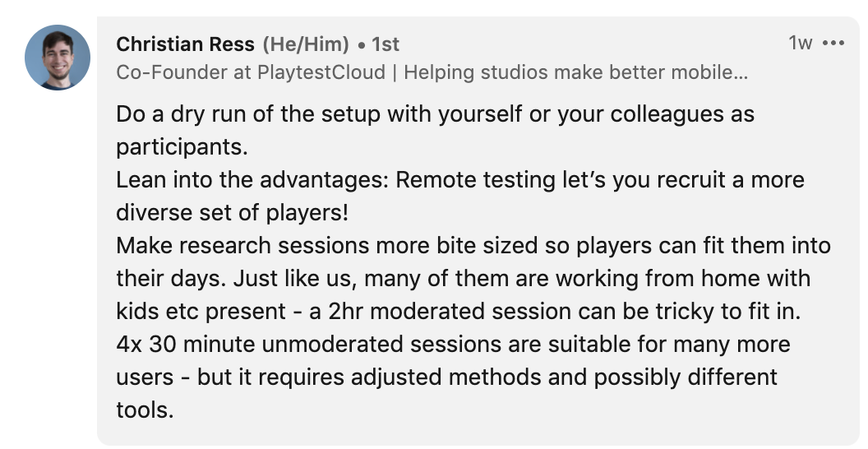Click the 1w comment timestamp

point(801,43)
